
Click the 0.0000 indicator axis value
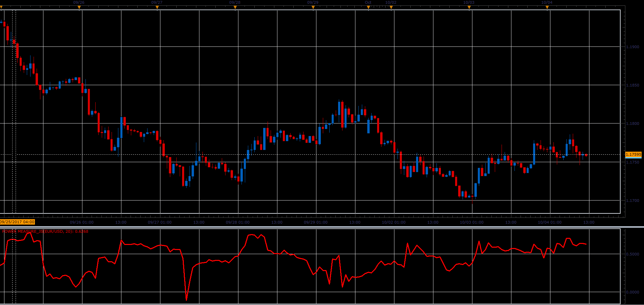(x=632, y=292)
